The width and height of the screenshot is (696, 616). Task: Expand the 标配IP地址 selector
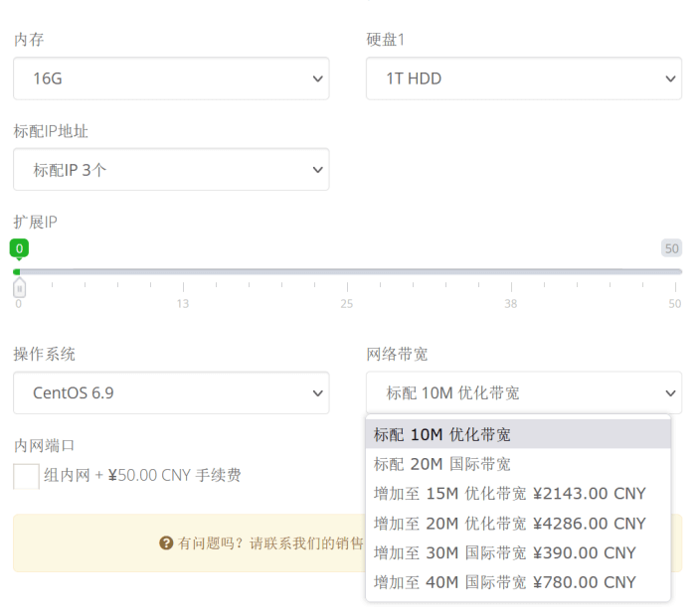click(171, 170)
